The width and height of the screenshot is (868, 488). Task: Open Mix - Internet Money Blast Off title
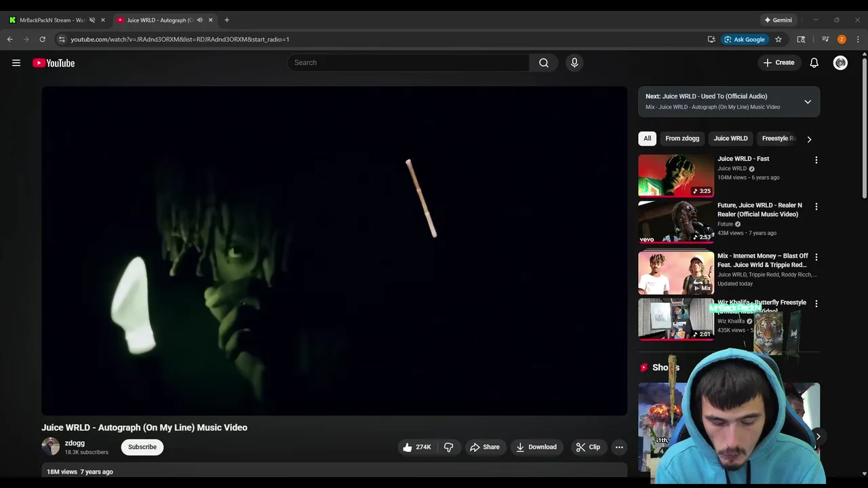coord(762,260)
